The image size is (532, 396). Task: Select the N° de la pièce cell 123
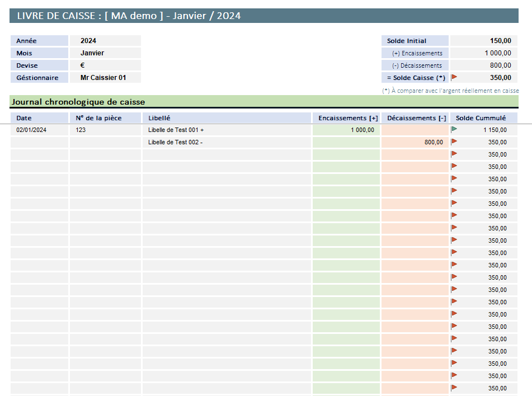[x=105, y=130]
